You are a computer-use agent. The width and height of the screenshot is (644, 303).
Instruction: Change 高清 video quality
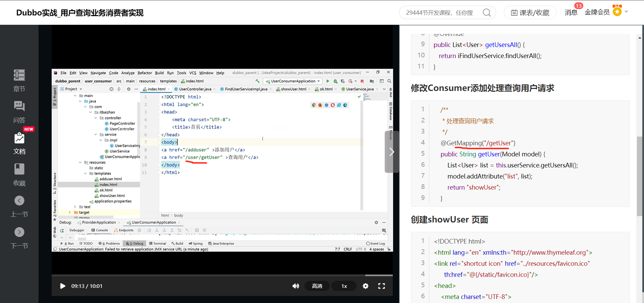[317, 286]
